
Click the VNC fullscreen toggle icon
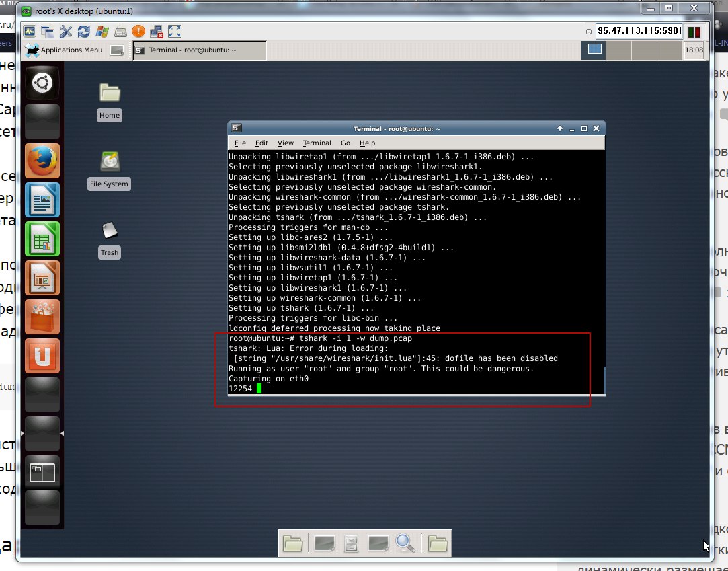pyautogui.click(x=175, y=31)
